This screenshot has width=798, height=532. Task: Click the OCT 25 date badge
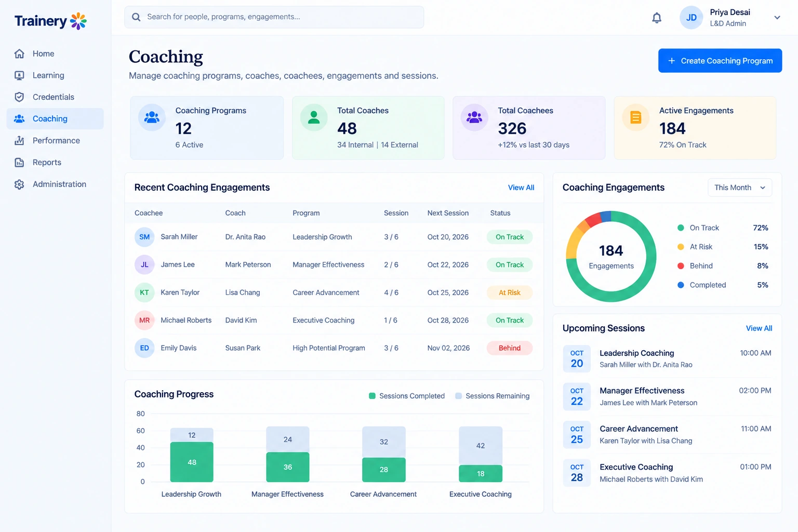(577, 434)
